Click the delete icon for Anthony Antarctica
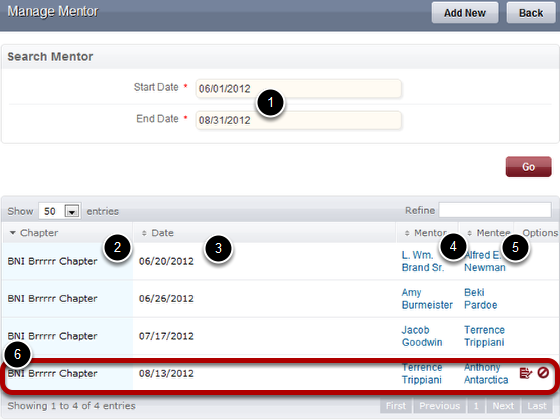The height and width of the screenshot is (420, 560). [x=543, y=372]
